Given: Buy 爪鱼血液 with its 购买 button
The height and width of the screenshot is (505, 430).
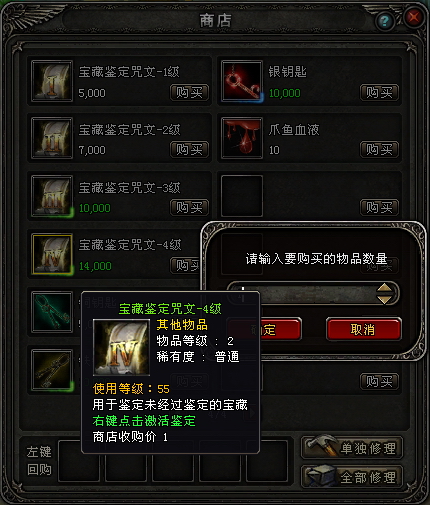Looking at the screenshot, I should click(x=379, y=150).
